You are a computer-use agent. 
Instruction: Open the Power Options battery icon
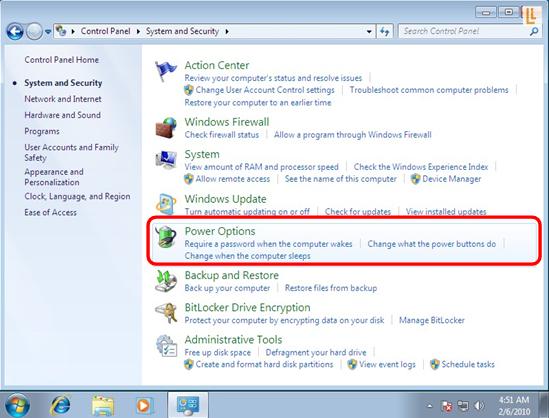pos(166,236)
